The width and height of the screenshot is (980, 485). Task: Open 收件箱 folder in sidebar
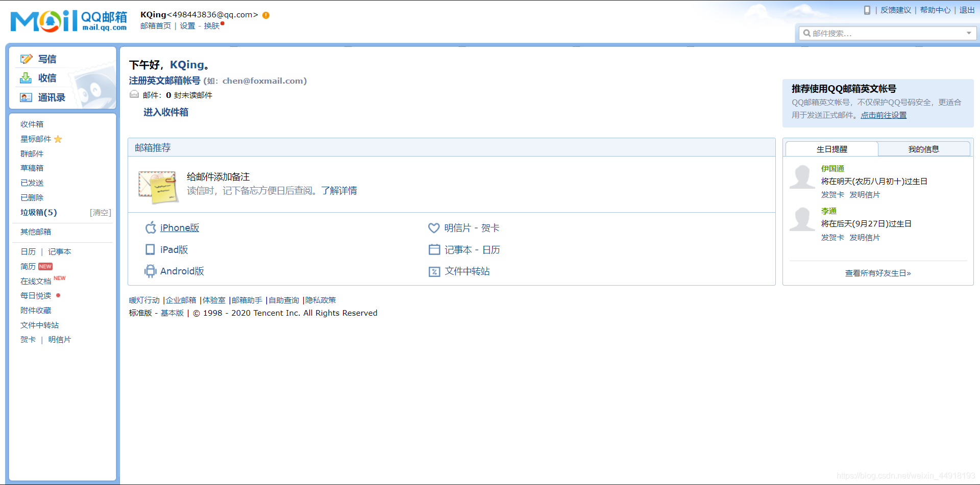pyautogui.click(x=32, y=124)
